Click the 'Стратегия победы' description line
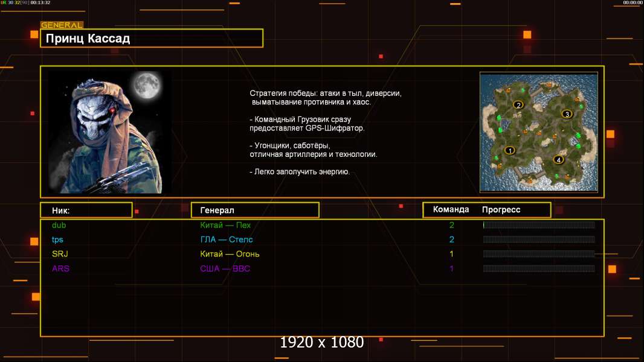This screenshot has width=644, height=362. tap(326, 93)
